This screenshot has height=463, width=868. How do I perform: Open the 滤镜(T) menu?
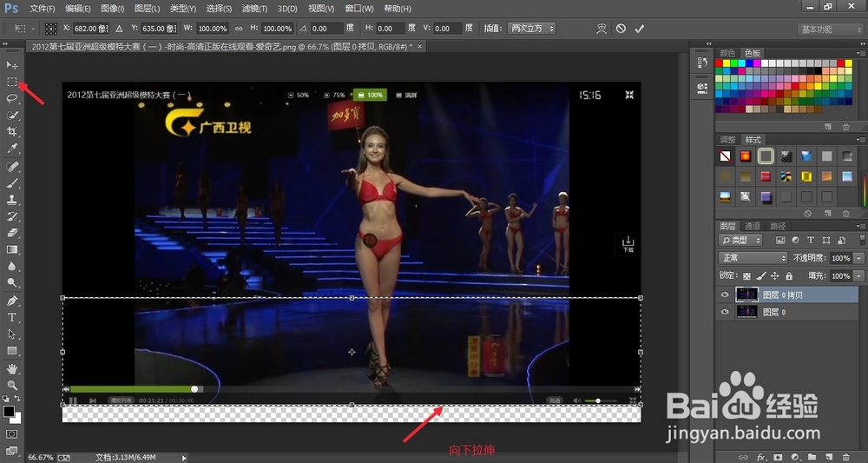click(x=254, y=9)
